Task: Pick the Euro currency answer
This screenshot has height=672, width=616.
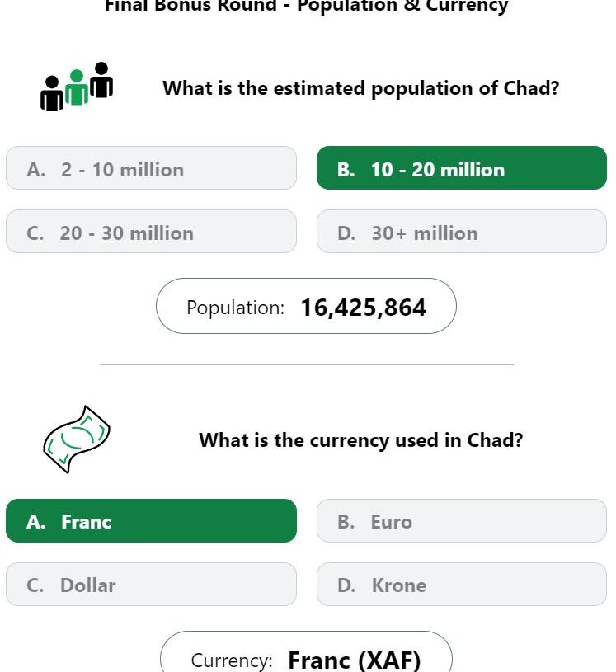Action: coord(462,521)
